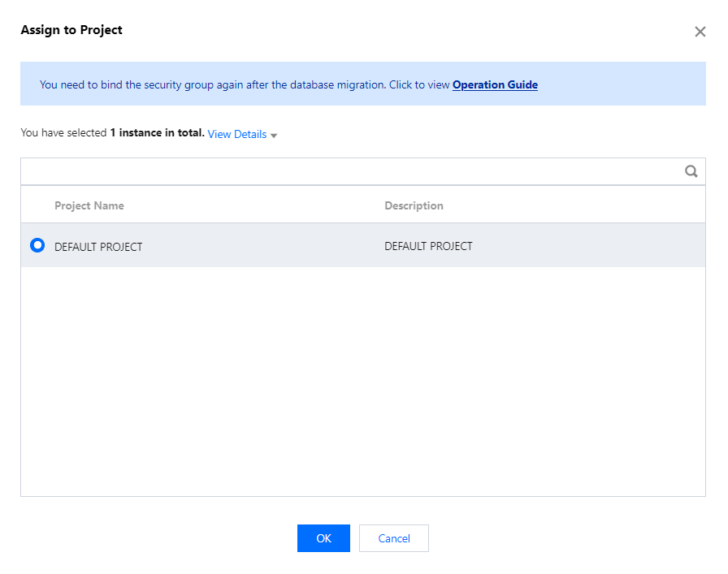728x574 pixels.
Task: Click the search magnifier icon
Action: [691, 171]
